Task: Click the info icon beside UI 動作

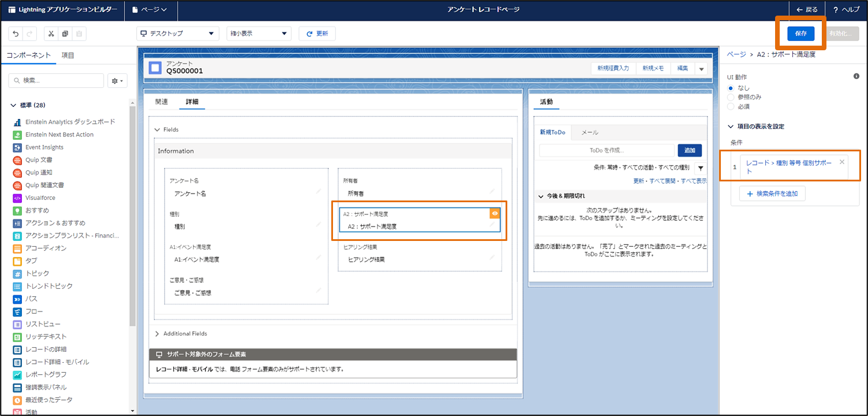Action: click(856, 76)
